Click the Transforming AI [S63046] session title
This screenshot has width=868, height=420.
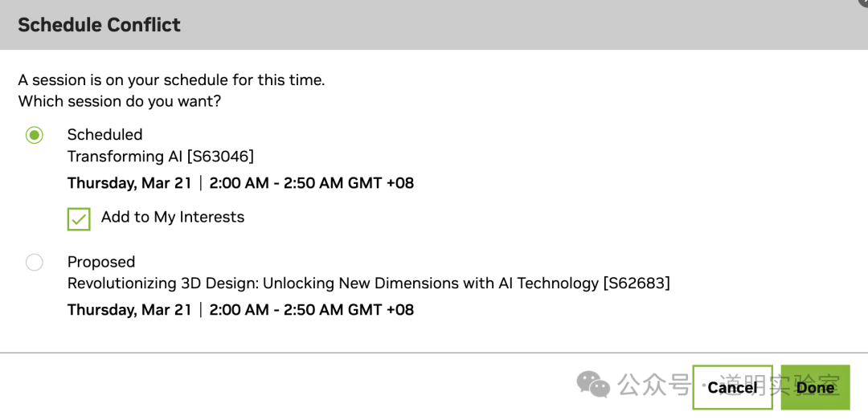tap(161, 157)
